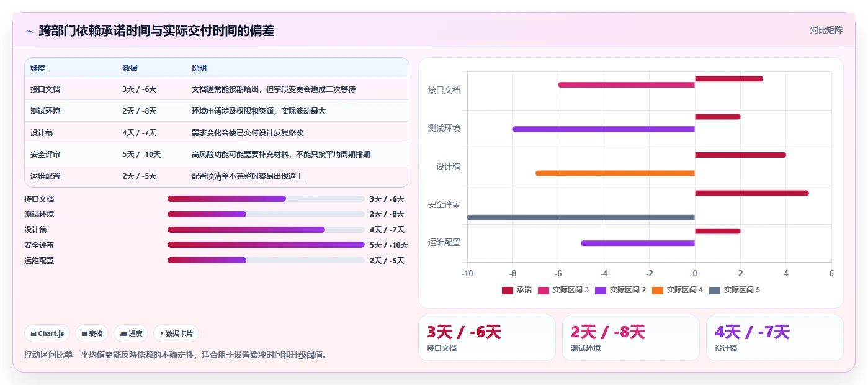The image size is (868, 385).
Task: Click the red 设计稿 承诺 bar in chart
Action: pyautogui.click(x=740, y=155)
